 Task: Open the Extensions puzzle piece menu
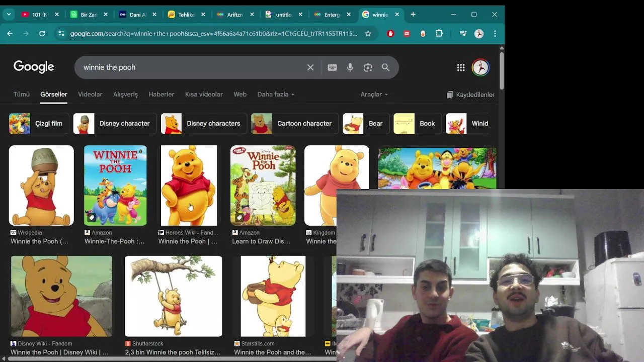(x=439, y=34)
